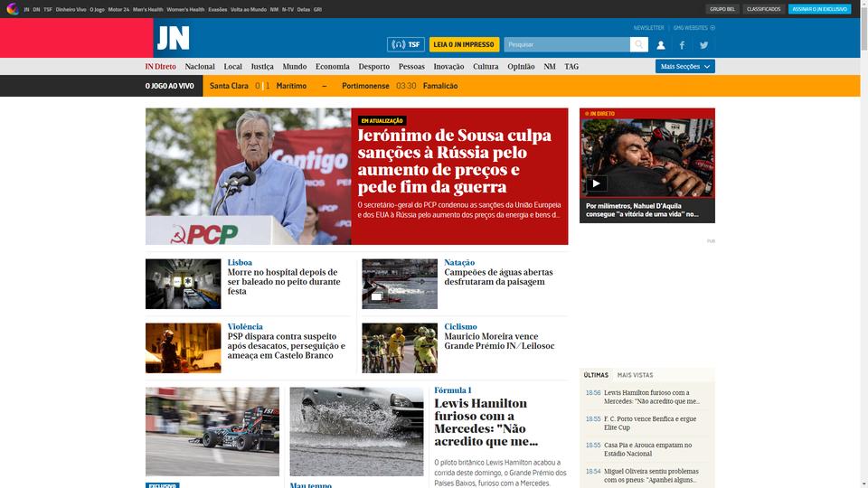Viewport: 868px width, 488px height.
Task: Open the TAG menu item
Action: click(571, 66)
